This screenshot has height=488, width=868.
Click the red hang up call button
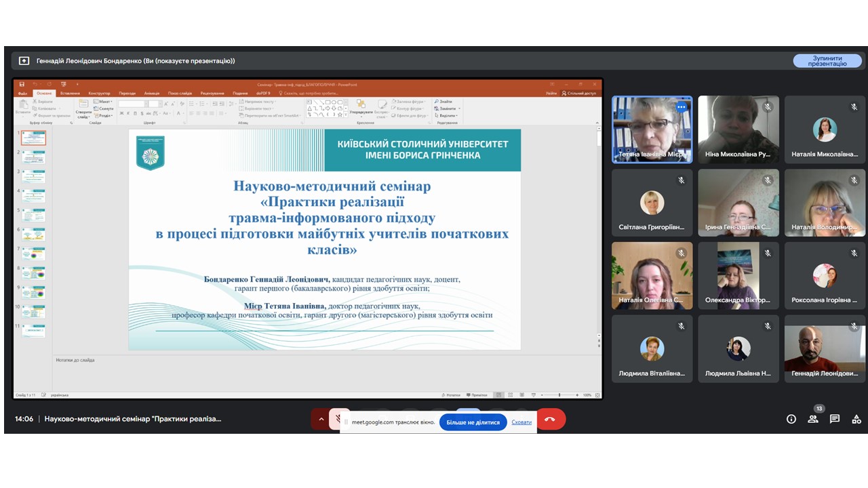550,420
